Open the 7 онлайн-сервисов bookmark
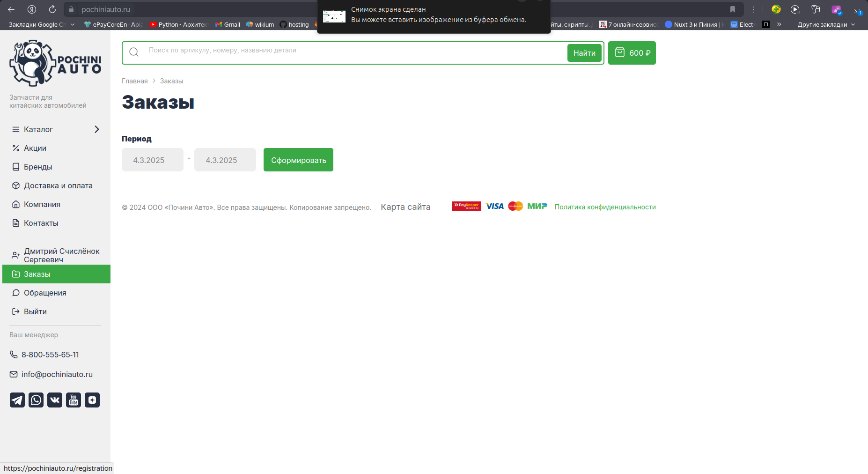This screenshot has width=868, height=474. (x=629, y=24)
